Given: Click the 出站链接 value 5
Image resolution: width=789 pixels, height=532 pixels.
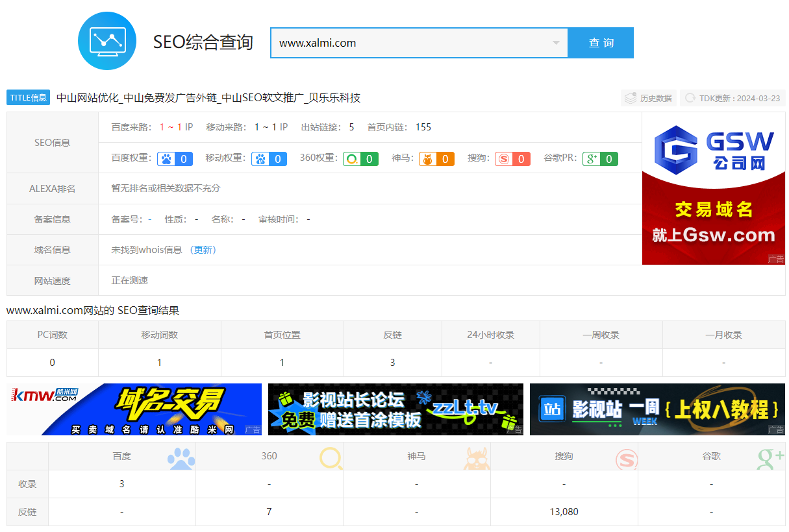Looking at the screenshot, I should click(351, 127).
